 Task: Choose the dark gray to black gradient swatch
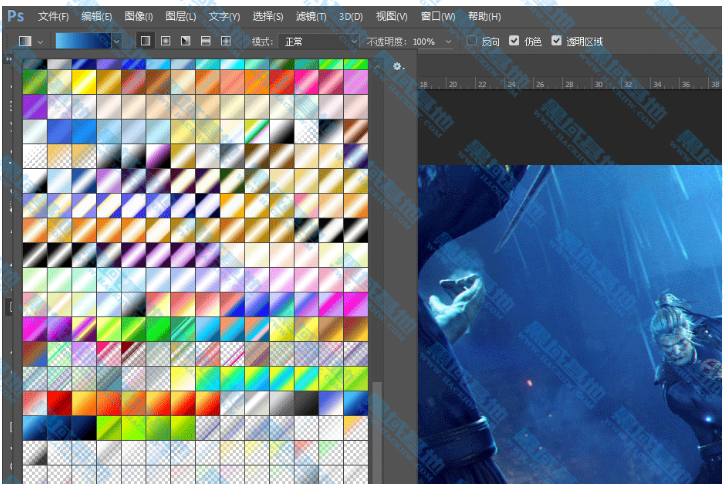pos(307,403)
